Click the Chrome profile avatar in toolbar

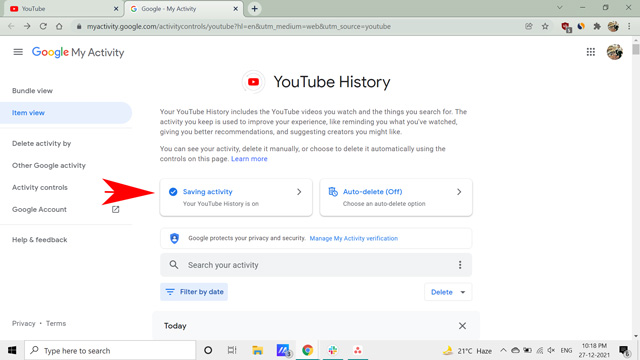(613, 26)
